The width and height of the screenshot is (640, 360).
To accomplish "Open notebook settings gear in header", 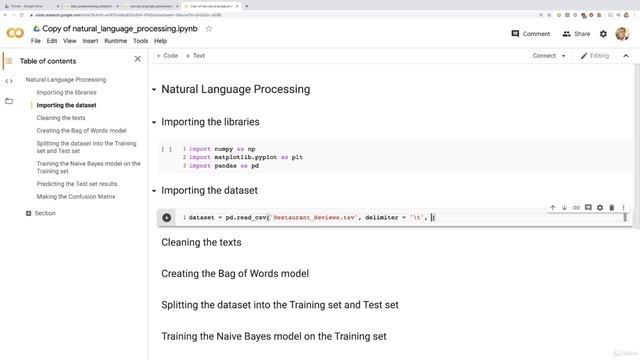I will tap(603, 34).
